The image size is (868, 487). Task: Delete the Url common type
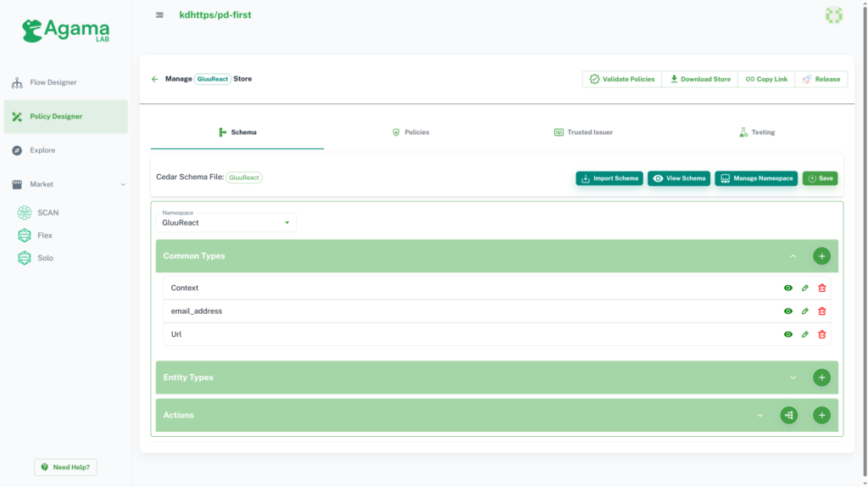tap(822, 334)
